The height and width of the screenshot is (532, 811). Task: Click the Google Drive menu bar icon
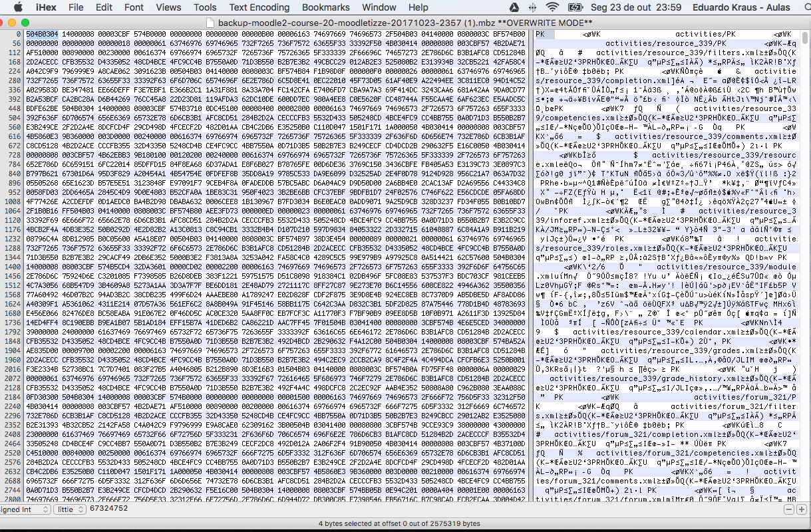514,7
